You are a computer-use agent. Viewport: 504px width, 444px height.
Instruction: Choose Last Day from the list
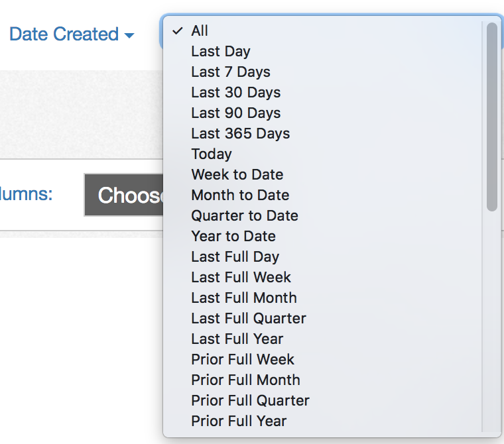coord(221,51)
